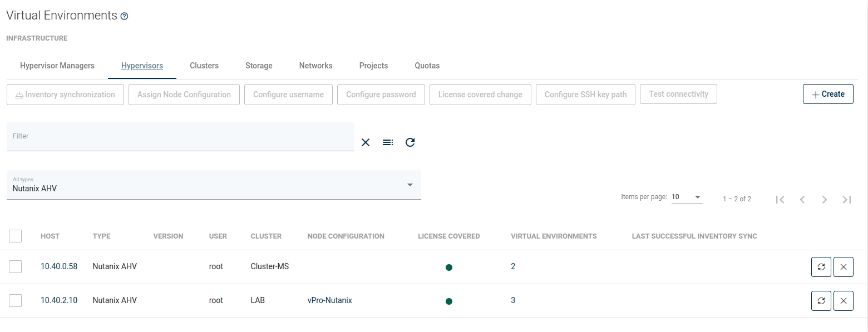The width and height of the screenshot is (868, 332).
Task: Open host 10.40.0.58 details link
Action: click(59, 266)
